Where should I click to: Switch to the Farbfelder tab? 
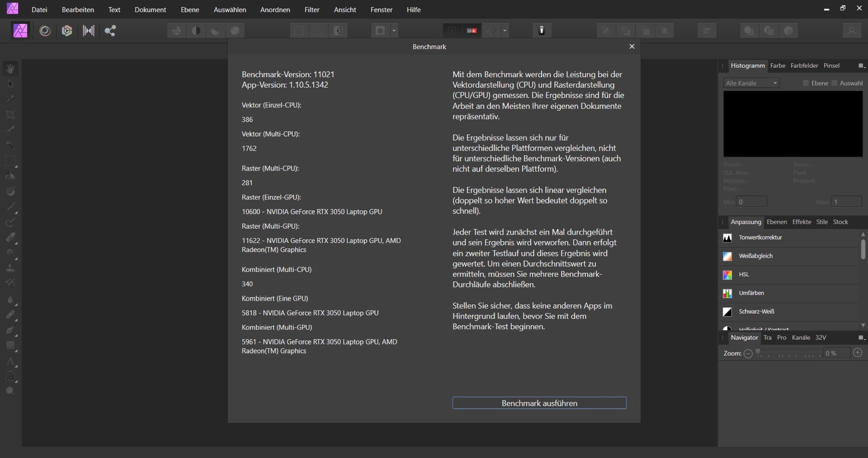pos(804,65)
